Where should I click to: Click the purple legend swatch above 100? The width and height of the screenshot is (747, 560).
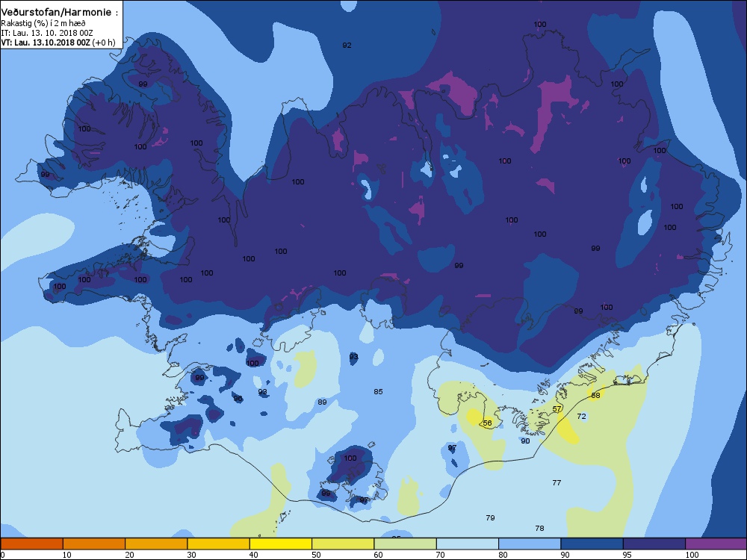click(x=716, y=544)
